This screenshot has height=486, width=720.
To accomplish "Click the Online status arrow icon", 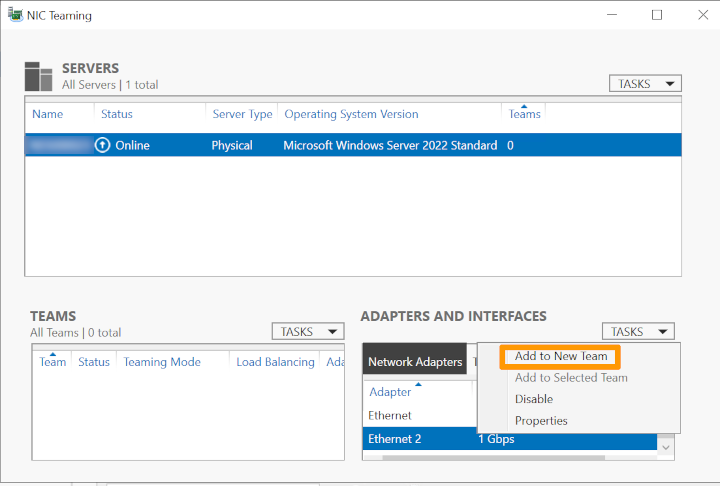I will (x=102, y=145).
